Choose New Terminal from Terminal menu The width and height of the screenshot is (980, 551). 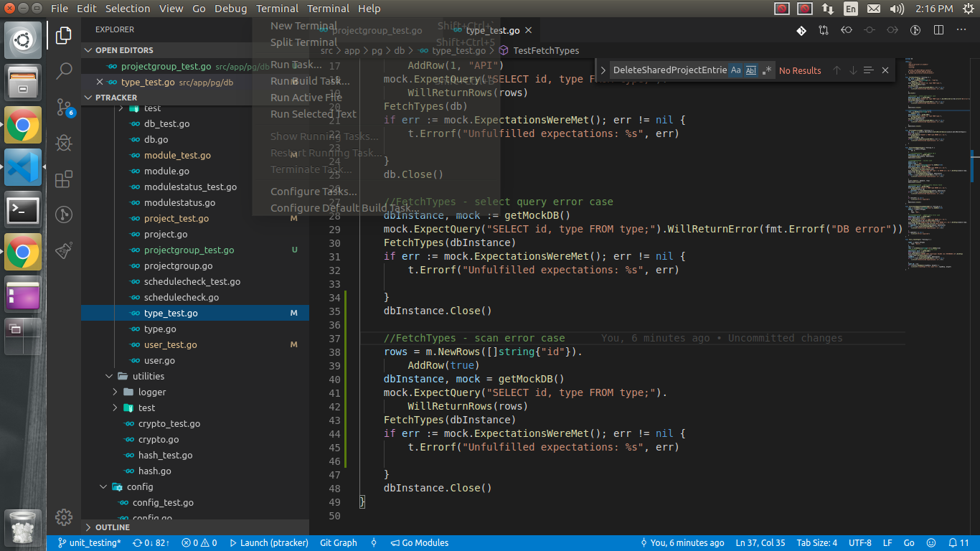pos(303,26)
